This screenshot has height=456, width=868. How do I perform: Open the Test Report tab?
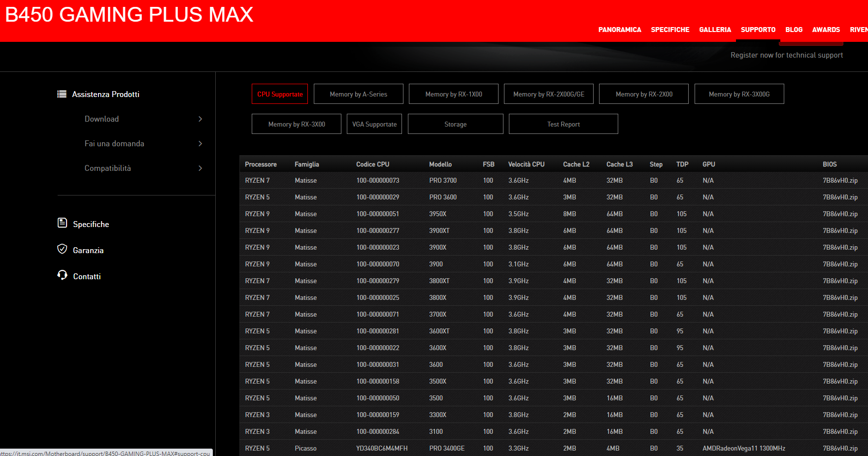tap(564, 124)
